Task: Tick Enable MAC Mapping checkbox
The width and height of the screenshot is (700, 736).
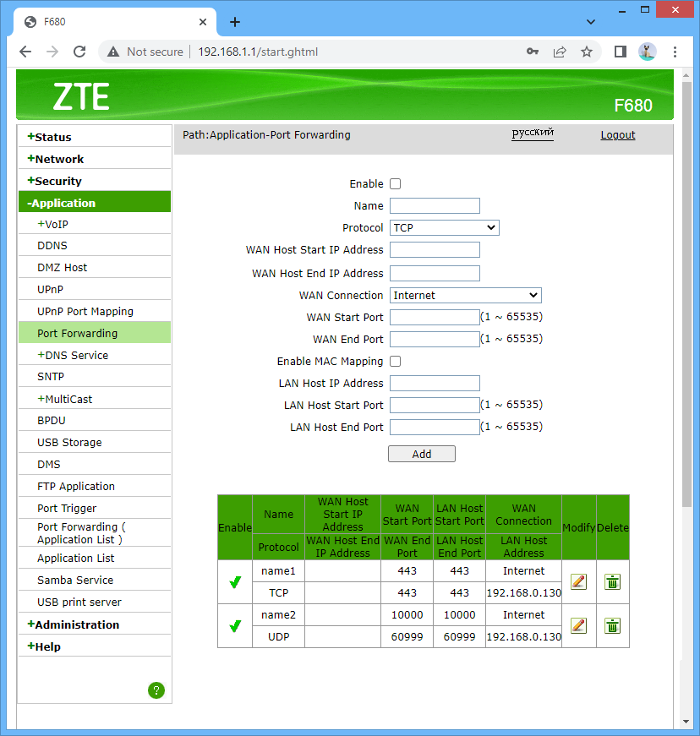Action: click(396, 362)
